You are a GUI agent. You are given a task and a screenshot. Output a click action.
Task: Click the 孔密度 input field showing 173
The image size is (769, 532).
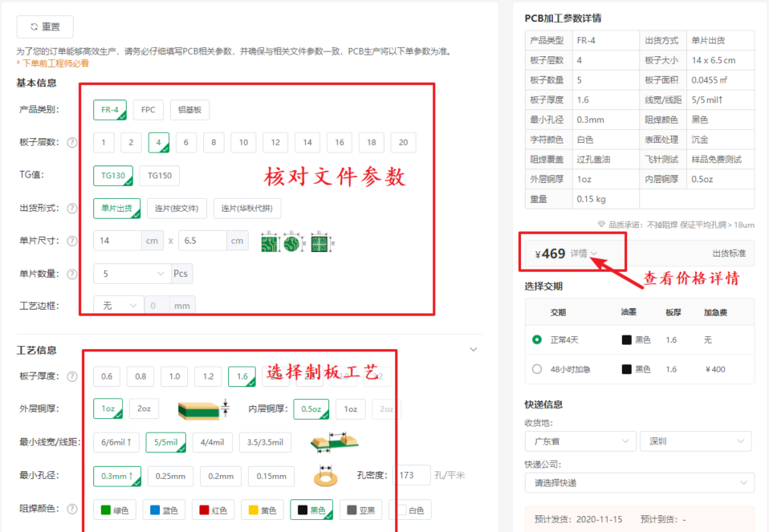pyautogui.click(x=409, y=475)
